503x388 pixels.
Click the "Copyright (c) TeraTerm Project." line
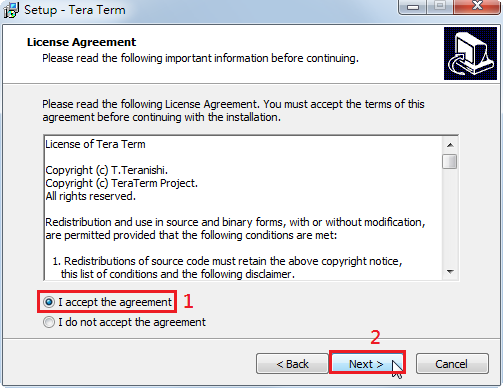coord(122,183)
